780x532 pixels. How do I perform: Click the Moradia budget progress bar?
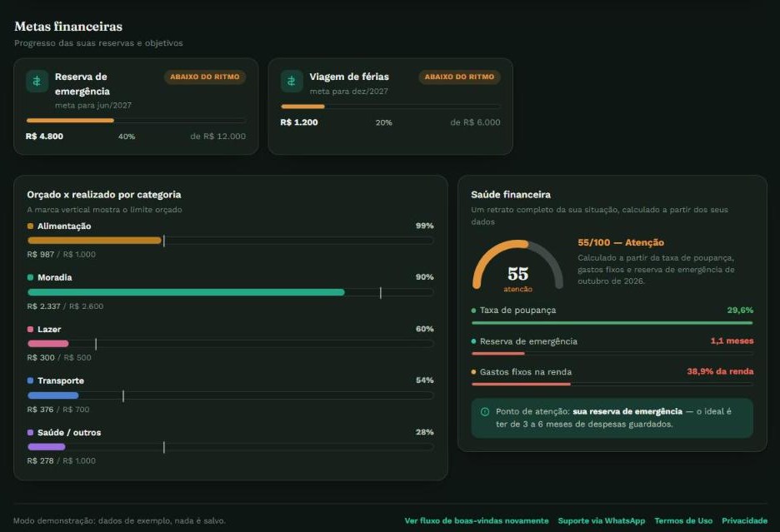point(230,292)
